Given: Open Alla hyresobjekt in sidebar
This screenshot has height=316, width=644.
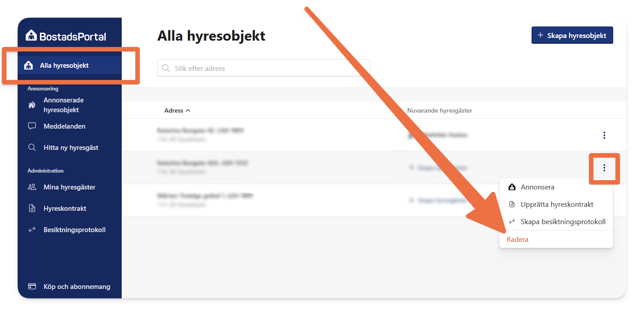Looking at the screenshot, I should pyautogui.click(x=70, y=65).
